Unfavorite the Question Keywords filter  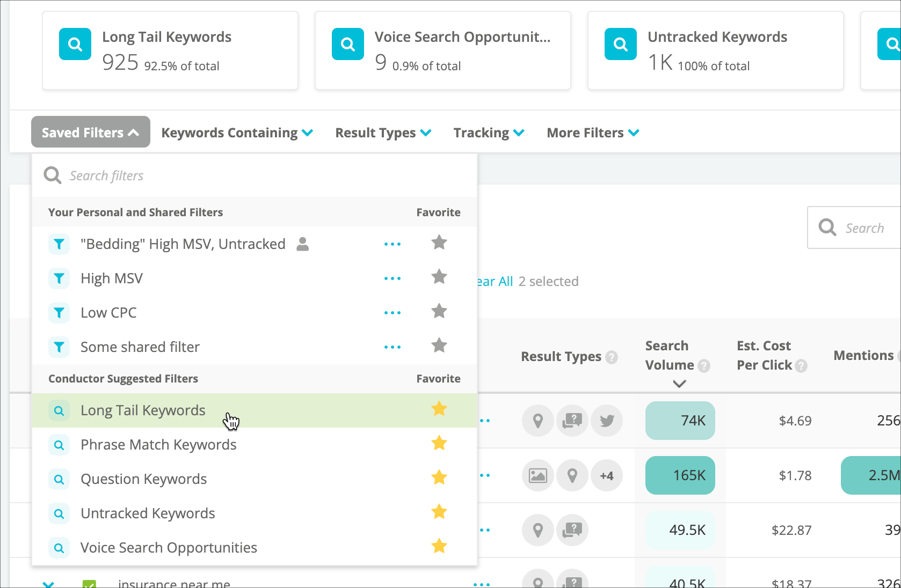point(439,477)
